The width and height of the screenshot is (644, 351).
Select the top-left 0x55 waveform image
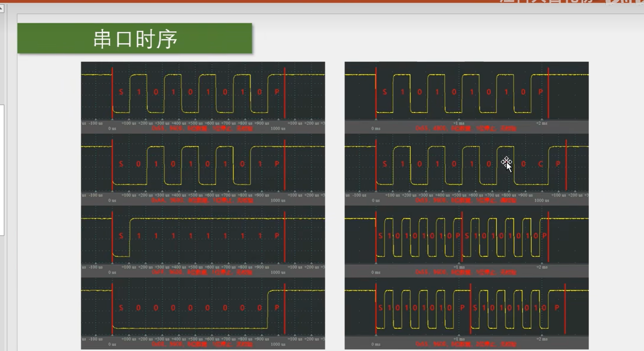click(x=203, y=97)
